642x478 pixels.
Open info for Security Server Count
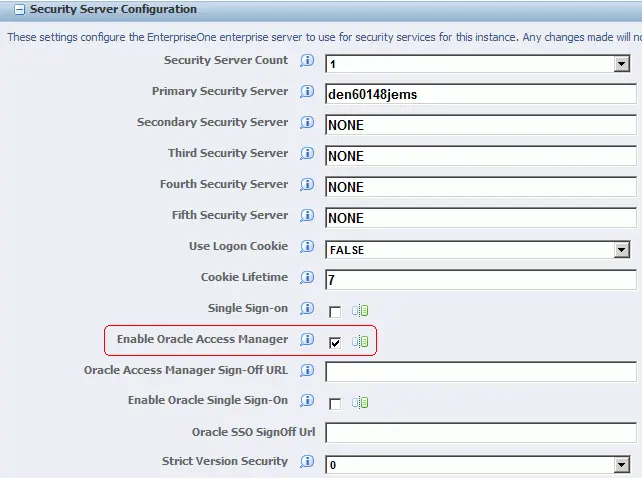coord(307,60)
